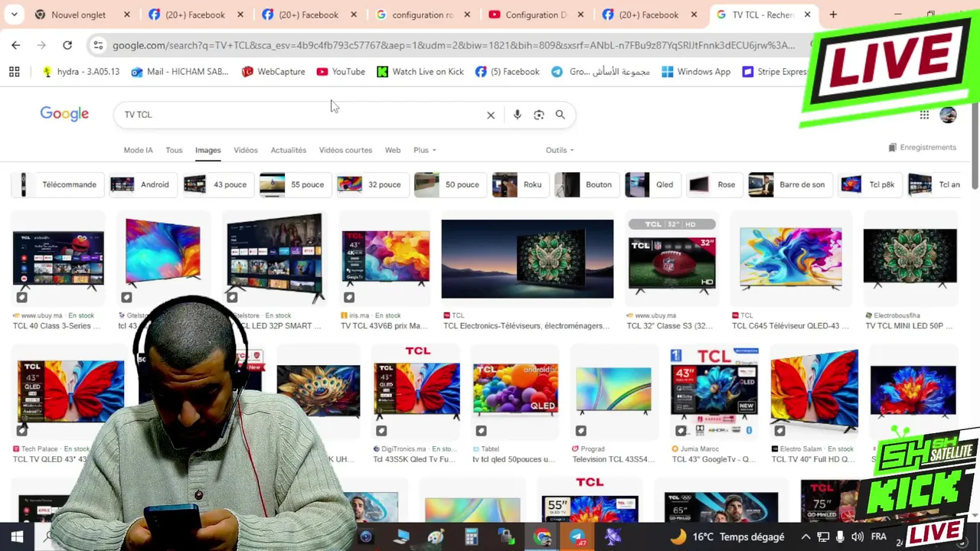Click the address bar URL field
Viewport: 980px width, 551px height.
pyautogui.click(x=453, y=45)
